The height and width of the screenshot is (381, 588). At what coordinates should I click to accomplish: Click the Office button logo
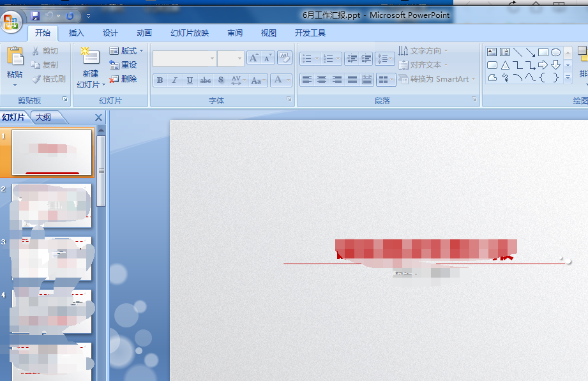coord(11,21)
